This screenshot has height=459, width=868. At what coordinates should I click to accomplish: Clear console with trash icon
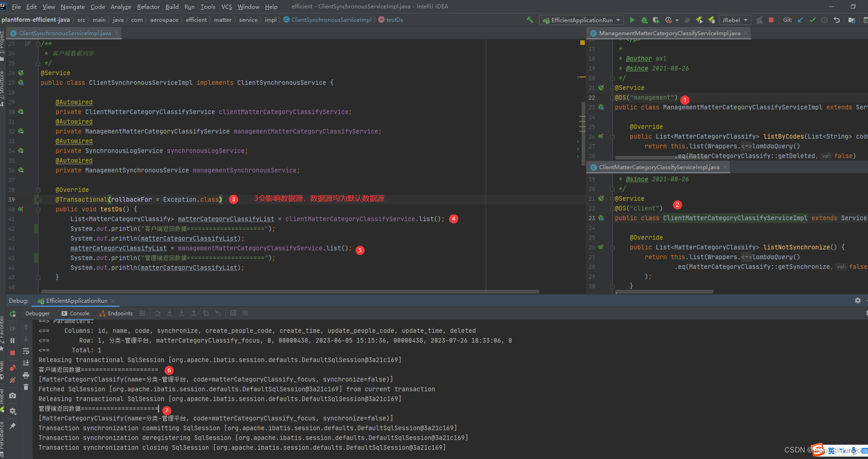point(26,387)
